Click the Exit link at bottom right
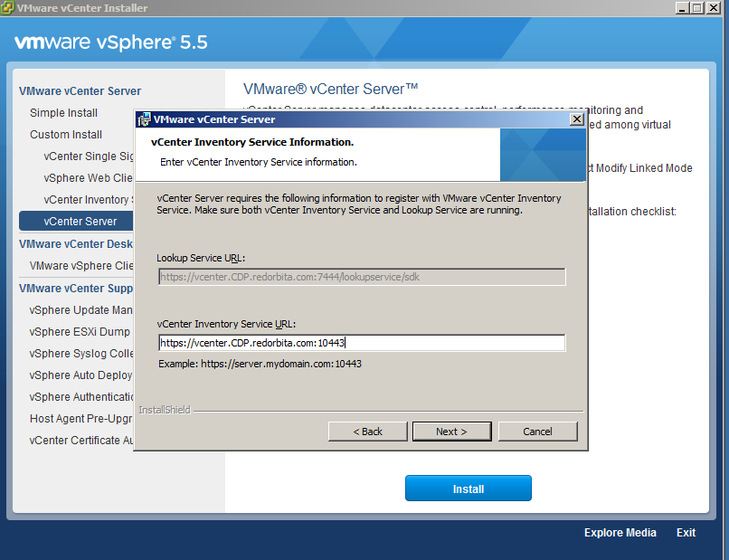This screenshot has height=560, width=729. coord(686,533)
